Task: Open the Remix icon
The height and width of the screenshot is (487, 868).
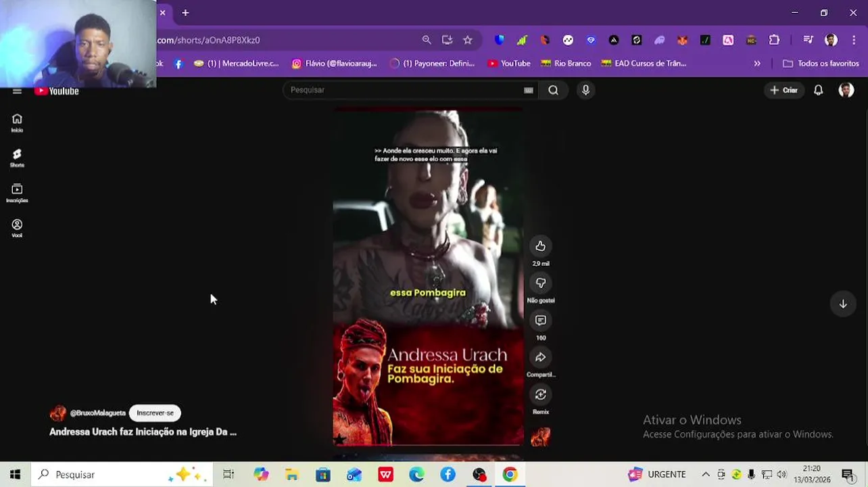Action: tap(540, 394)
